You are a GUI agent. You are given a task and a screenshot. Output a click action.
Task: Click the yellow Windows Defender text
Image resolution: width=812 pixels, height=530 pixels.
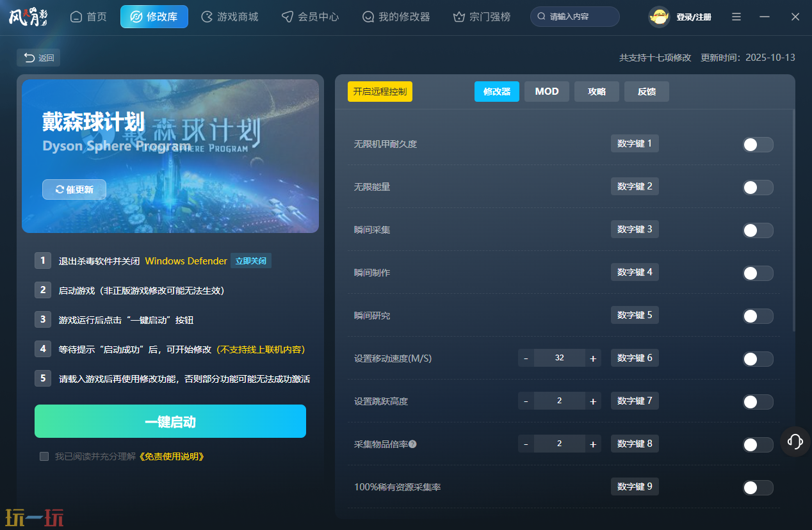(186, 261)
